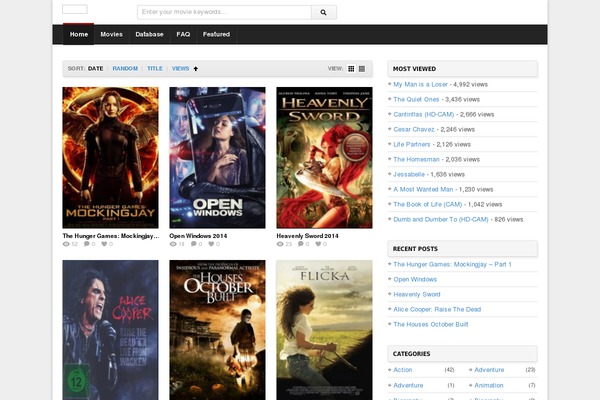
Task: Click comments icon under Heavenly Sword
Action: [x=301, y=244]
